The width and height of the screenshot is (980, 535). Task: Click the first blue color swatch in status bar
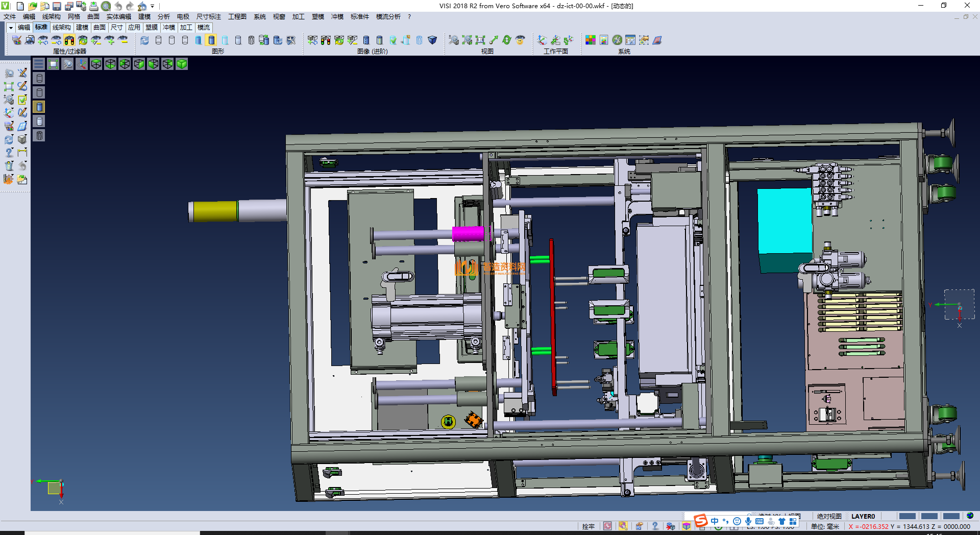coord(907,516)
